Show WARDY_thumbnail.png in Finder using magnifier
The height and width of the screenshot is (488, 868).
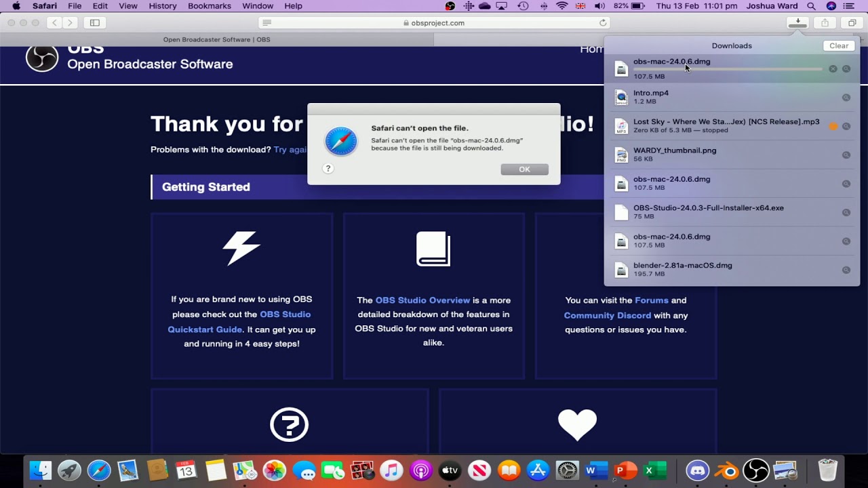(x=846, y=155)
